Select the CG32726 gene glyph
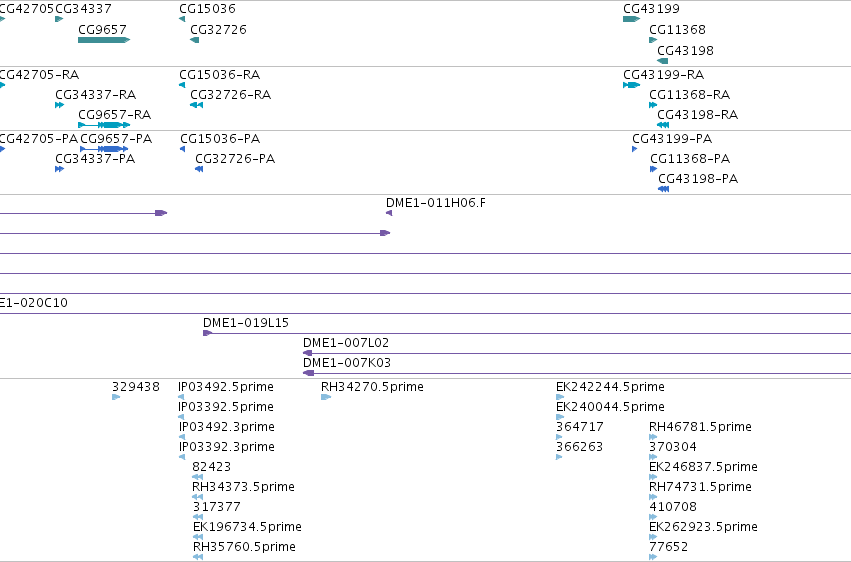This screenshot has width=851, height=562. click(194, 40)
